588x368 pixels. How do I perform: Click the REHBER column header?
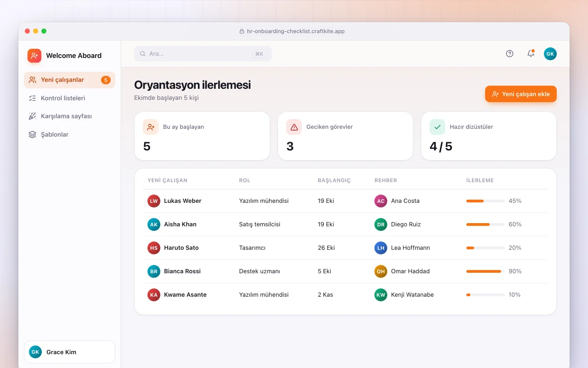coord(386,180)
